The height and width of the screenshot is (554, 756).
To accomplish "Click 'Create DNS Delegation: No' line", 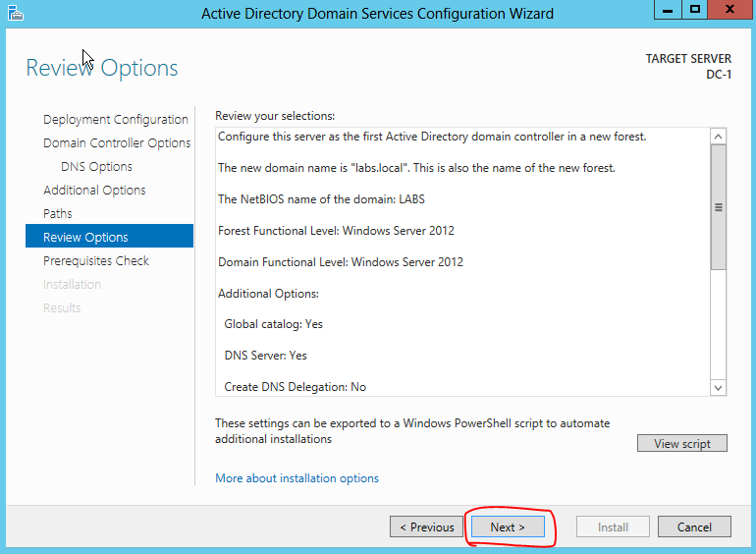I will coord(296,387).
